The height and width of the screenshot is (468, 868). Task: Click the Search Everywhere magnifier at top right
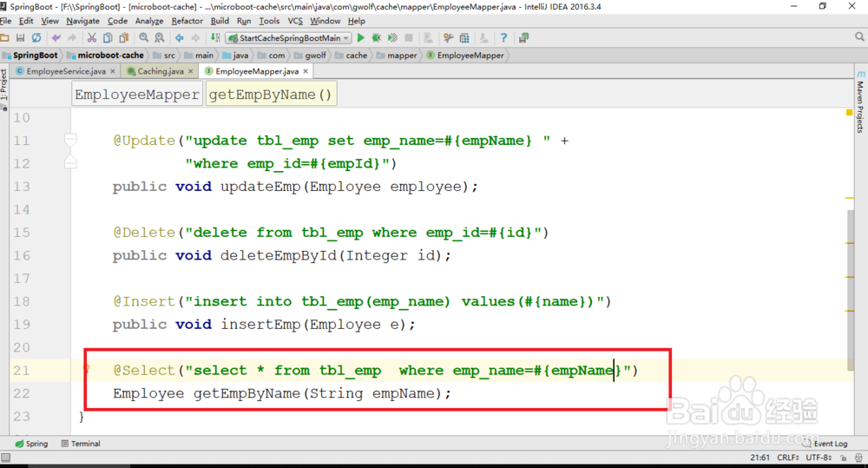coord(859,36)
